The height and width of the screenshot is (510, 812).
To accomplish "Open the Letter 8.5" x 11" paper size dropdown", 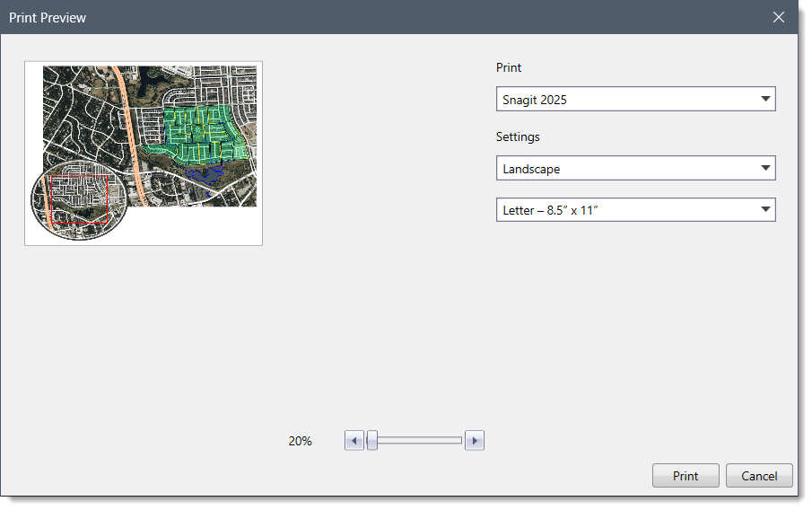I will pyautogui.click(x=635, y=210).
